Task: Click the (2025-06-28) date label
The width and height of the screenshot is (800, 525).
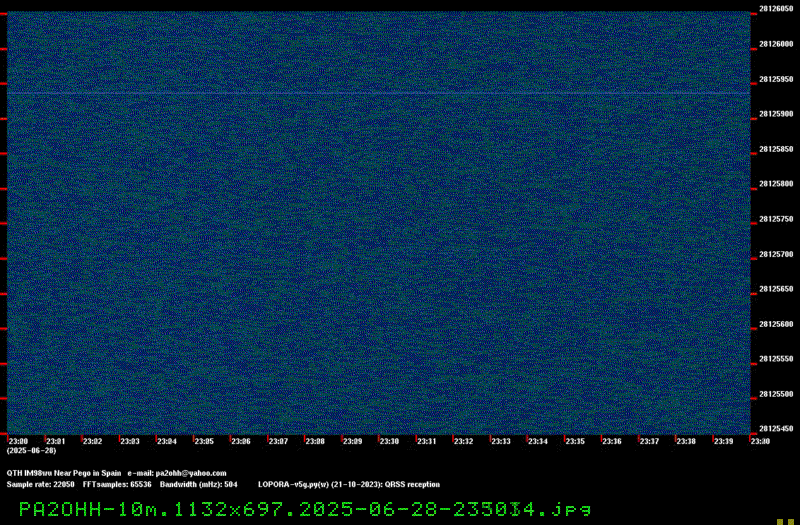Action: 32,451
